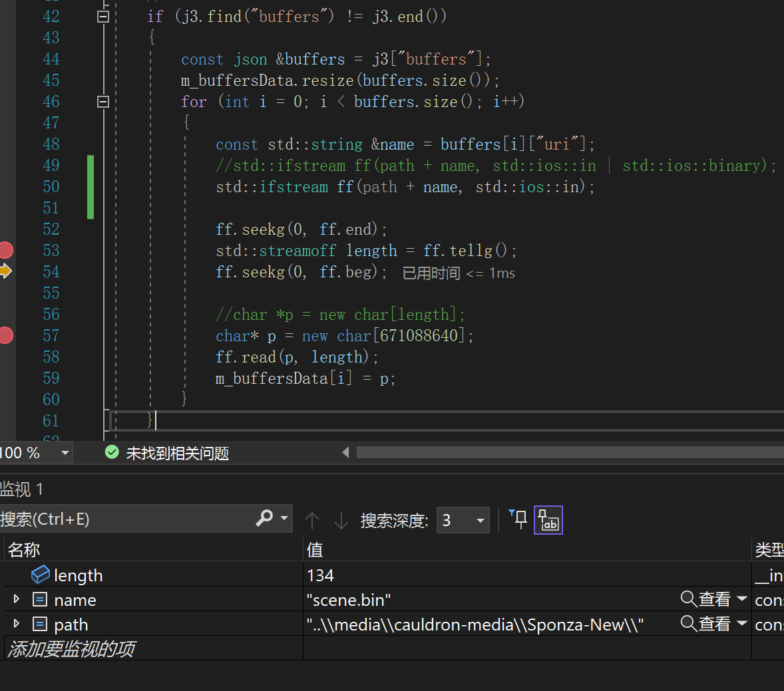Click the next search result arrow

coord(341,519)
